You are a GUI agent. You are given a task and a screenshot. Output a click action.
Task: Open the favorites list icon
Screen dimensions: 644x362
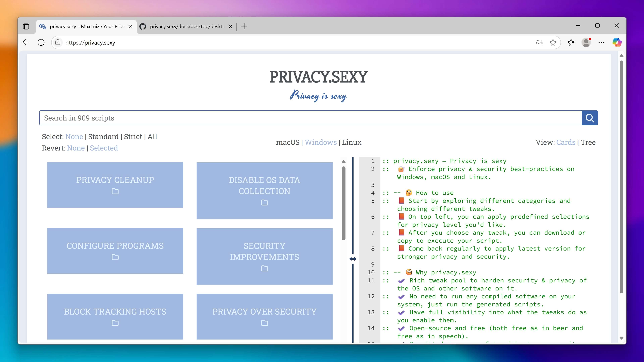[571, 42]
